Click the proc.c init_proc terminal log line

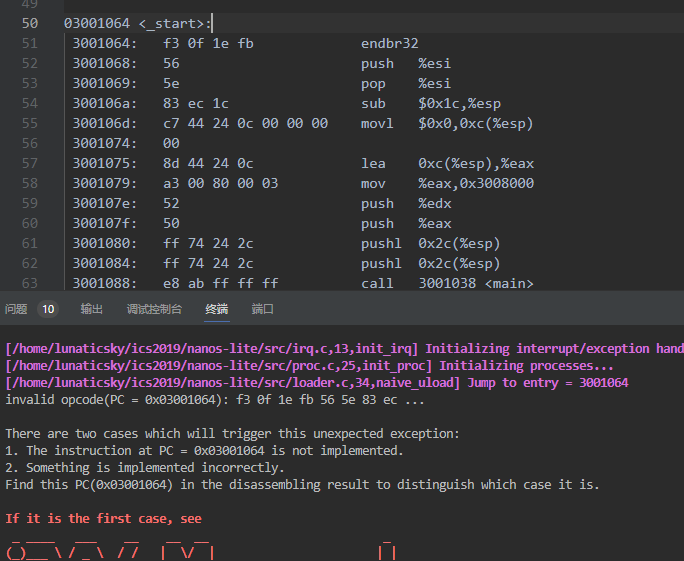point(309,366)
